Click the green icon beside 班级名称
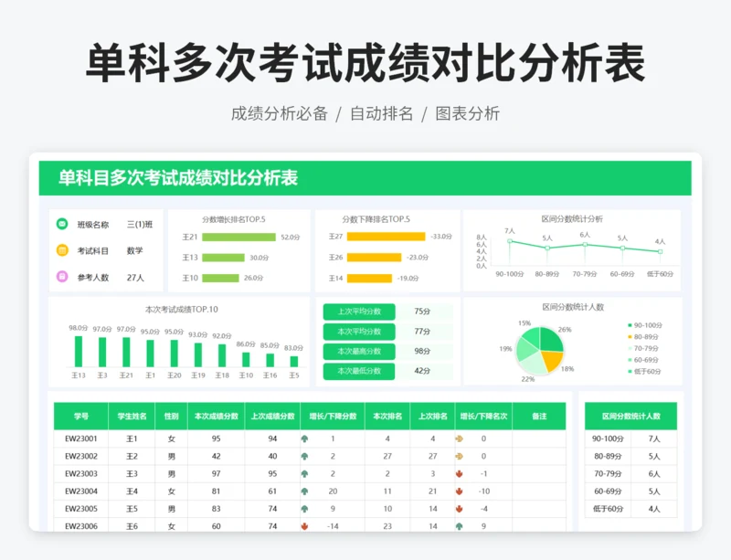 (62, 224)
